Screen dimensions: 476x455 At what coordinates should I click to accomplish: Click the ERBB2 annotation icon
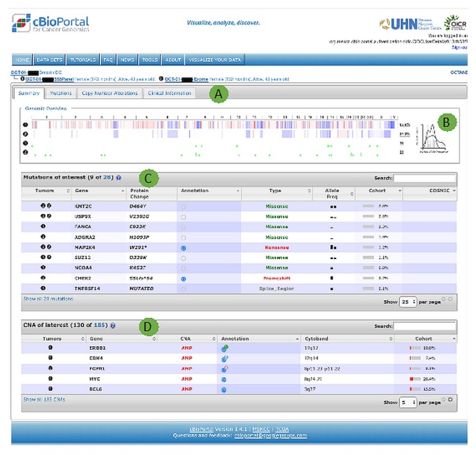tap(224, 348)
